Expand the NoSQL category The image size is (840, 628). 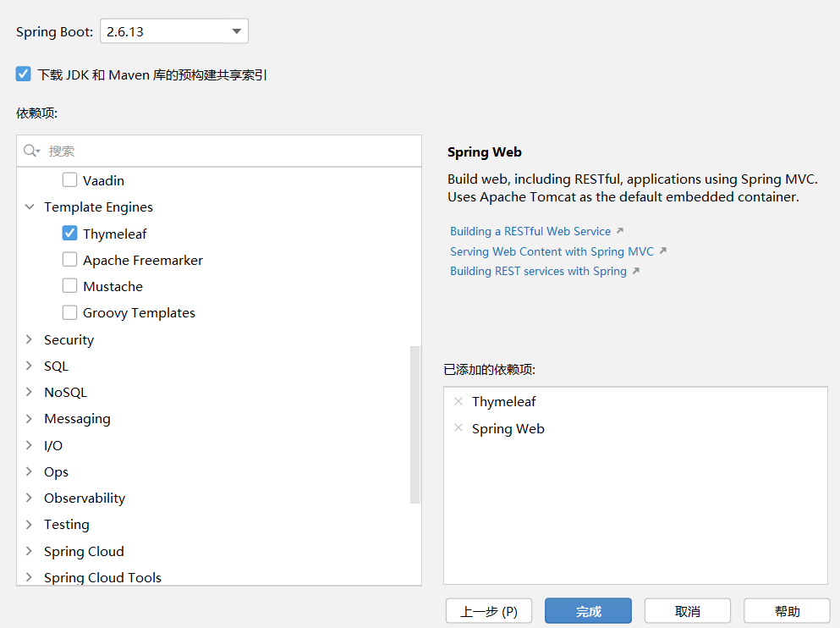pos(30,392)
